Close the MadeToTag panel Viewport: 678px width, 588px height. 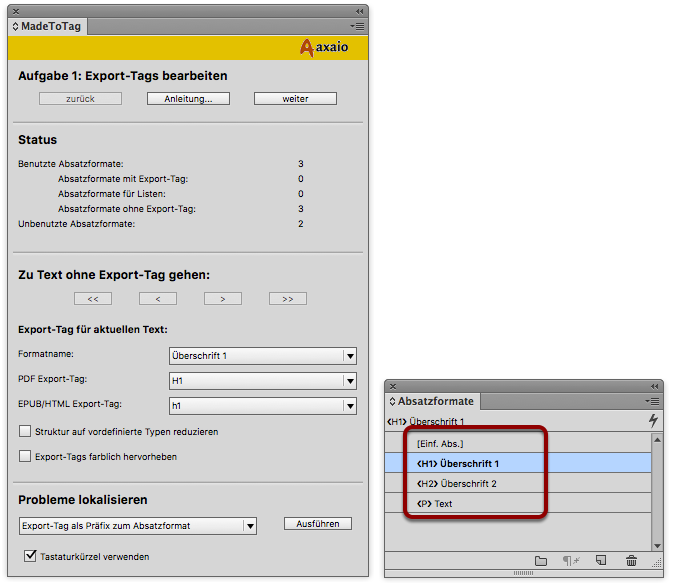[x=16, y=11]
